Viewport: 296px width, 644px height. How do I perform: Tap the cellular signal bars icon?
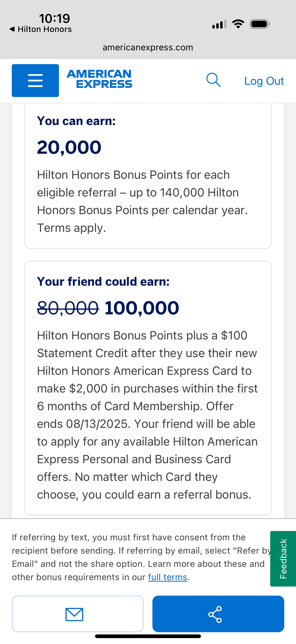click(x=219, y=24)
